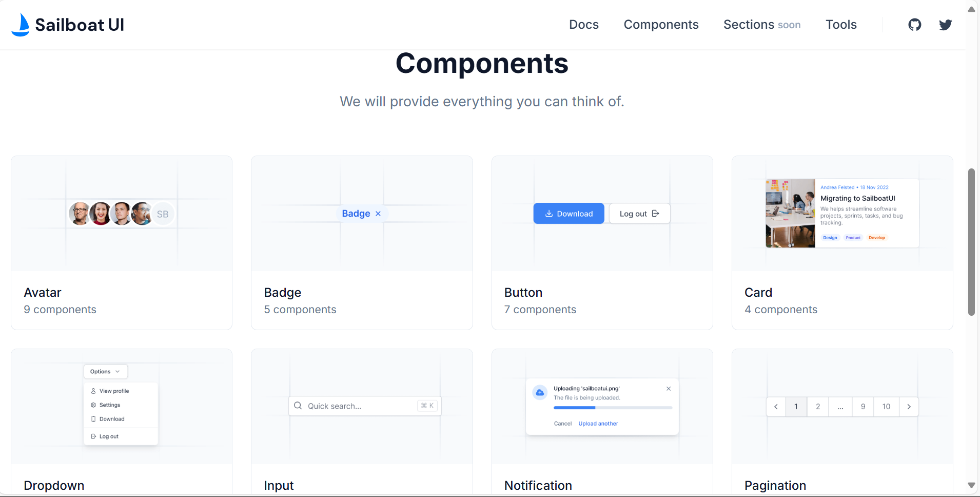Click the first bald man avatar

(x=80, y=214)
